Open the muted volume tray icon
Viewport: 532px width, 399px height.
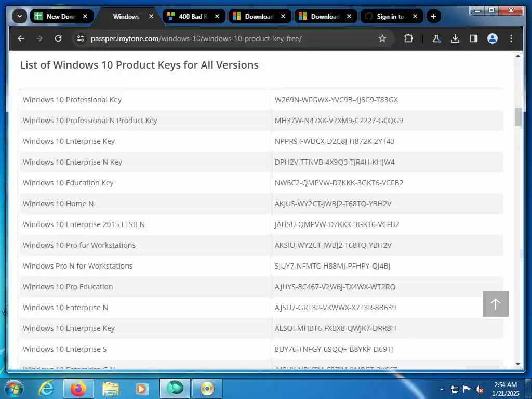tap(480, 389)
